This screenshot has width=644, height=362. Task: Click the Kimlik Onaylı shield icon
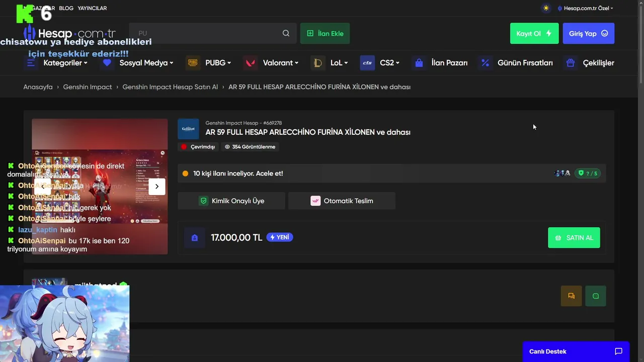tap(204, 201)
